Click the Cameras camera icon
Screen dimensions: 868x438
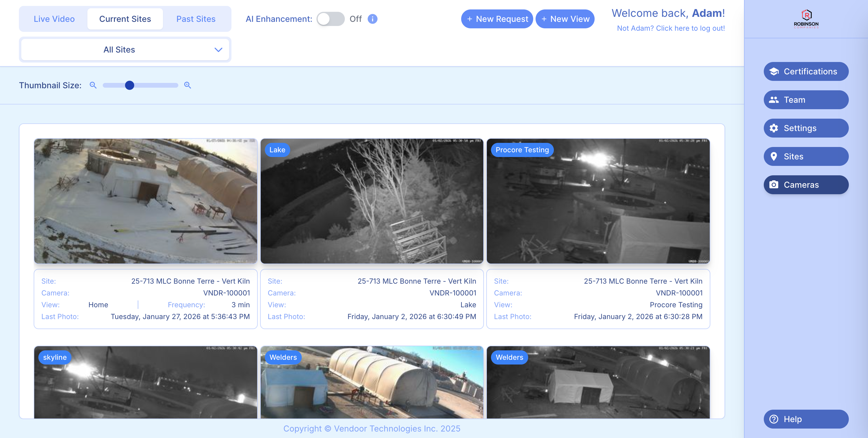coord(774,185)
